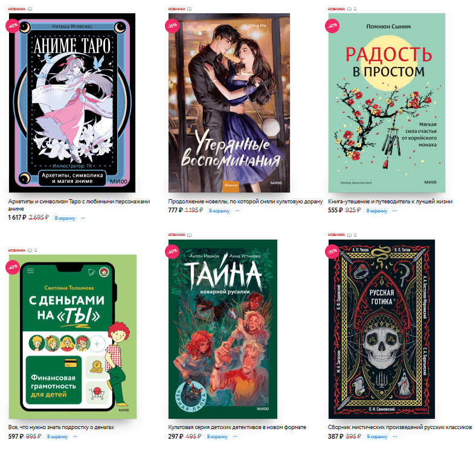Open more options next to 1 617 ₽ price
This screenshot has height=449, width=476.
click(x=83, y=218)
